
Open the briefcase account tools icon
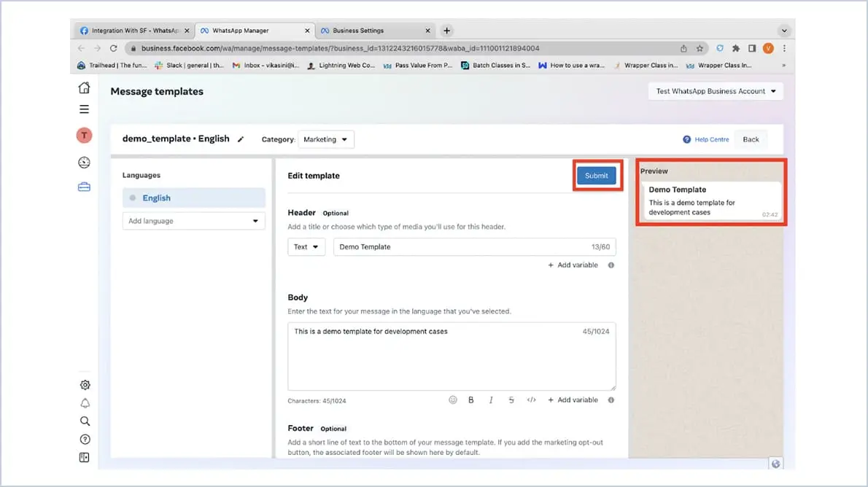pos(84,187)
